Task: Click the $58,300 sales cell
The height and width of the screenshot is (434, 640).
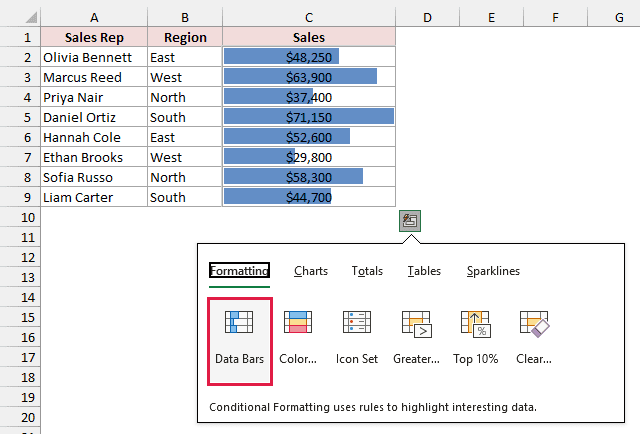Action: pos(309,177)
